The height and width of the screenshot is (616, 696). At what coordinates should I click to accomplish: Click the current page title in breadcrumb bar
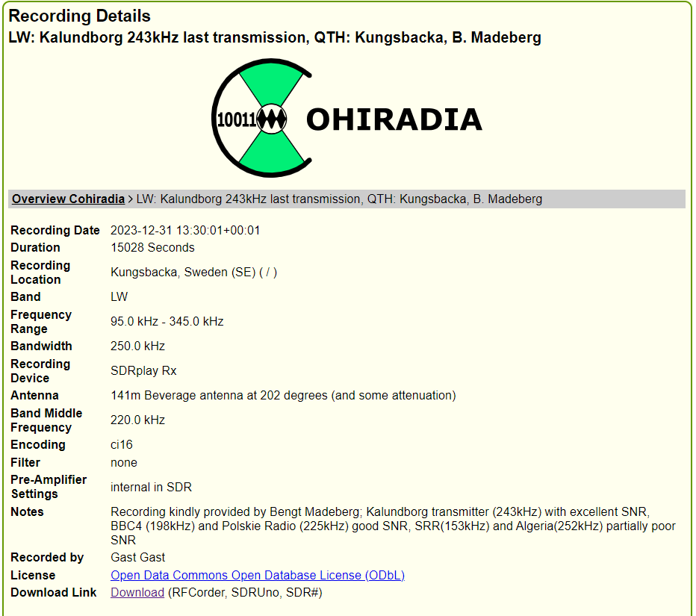coord(339,199)
